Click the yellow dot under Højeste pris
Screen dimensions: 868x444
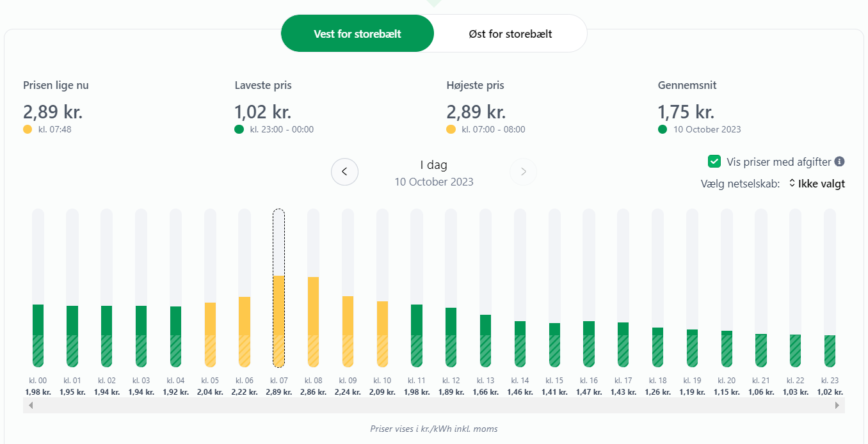[x=451, y=129]
